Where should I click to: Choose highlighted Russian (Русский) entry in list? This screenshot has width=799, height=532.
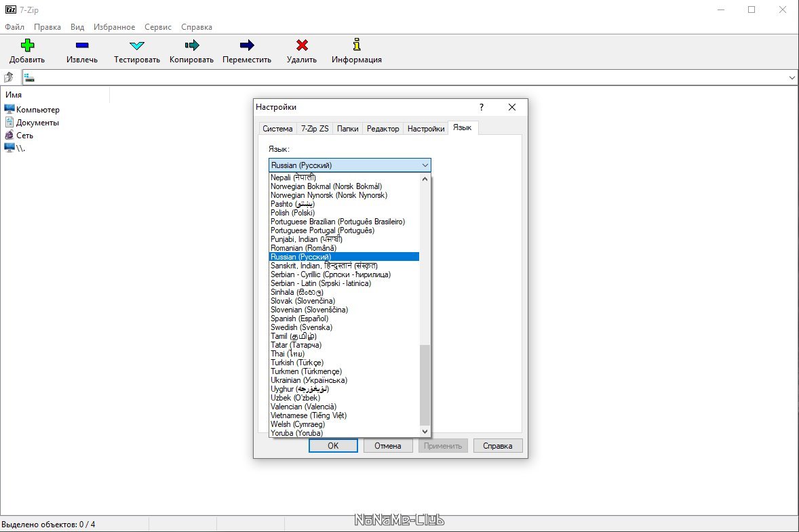click(x=344, y=257)
